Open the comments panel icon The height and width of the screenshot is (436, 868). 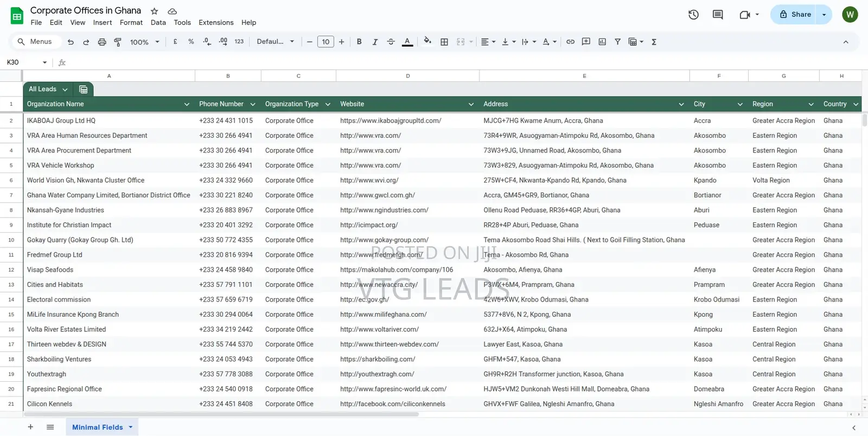coord(718,15)
